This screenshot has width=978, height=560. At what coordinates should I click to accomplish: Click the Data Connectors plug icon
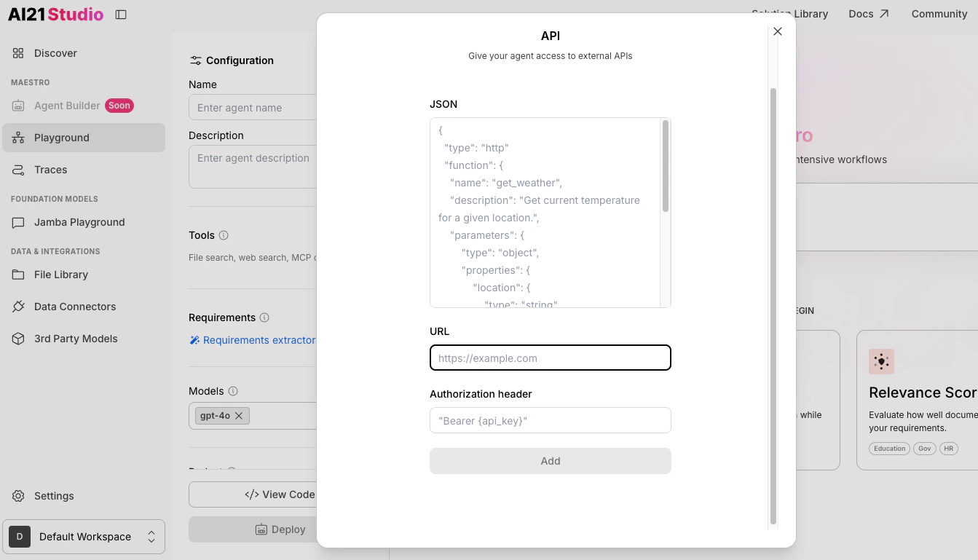point(18,307)
